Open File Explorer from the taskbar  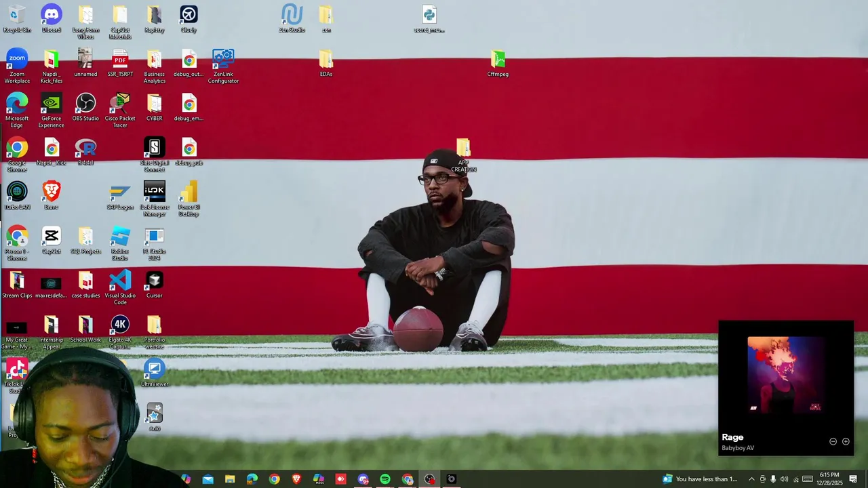point(230,479)
